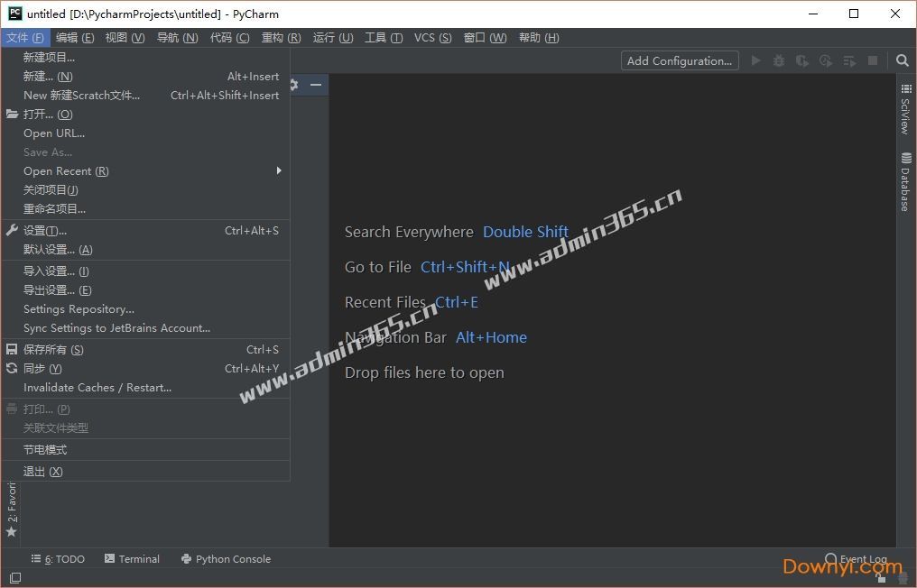Screen dimensions: 917x588
Task: Open the 运行 (U) menu
Action: [x=333, y=37]
